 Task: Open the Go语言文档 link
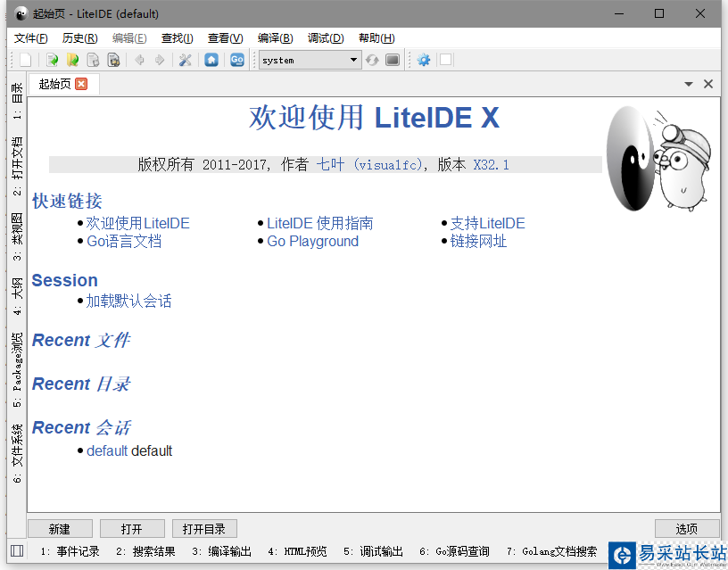tap(124, 242)
